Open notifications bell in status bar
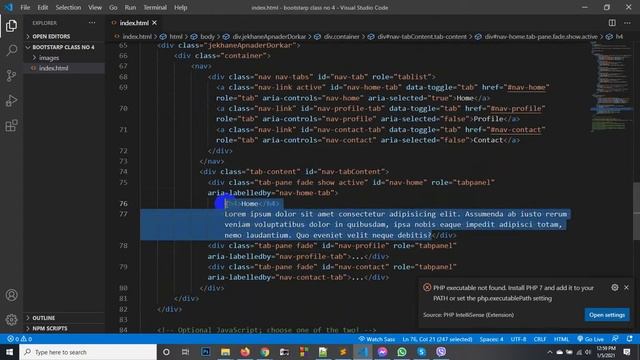 629,339
